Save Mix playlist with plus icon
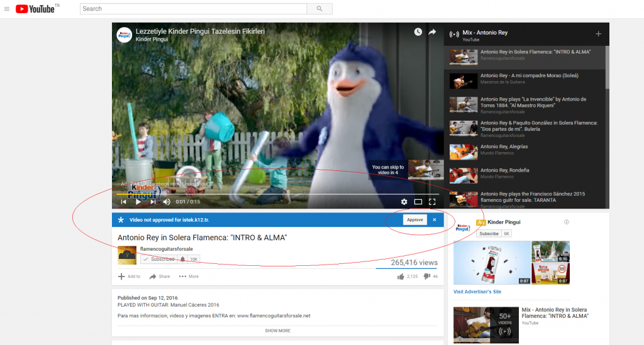This screenshot has width=644, height=345. point(599,34)
